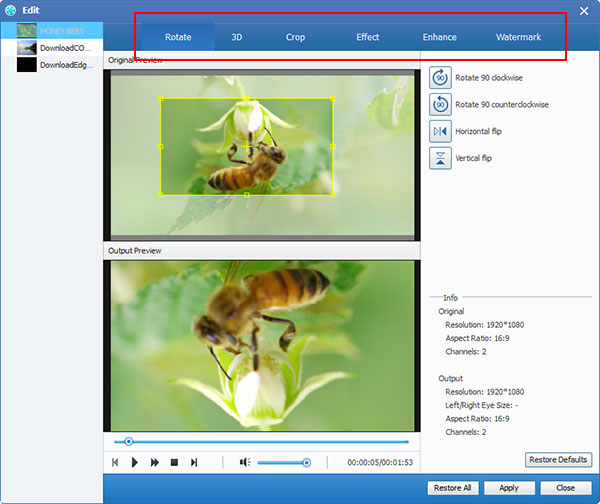Screen dimensions: 600x504
Task: Open the 3D tab
Action: pyautogui.click(x=236, y=37)
